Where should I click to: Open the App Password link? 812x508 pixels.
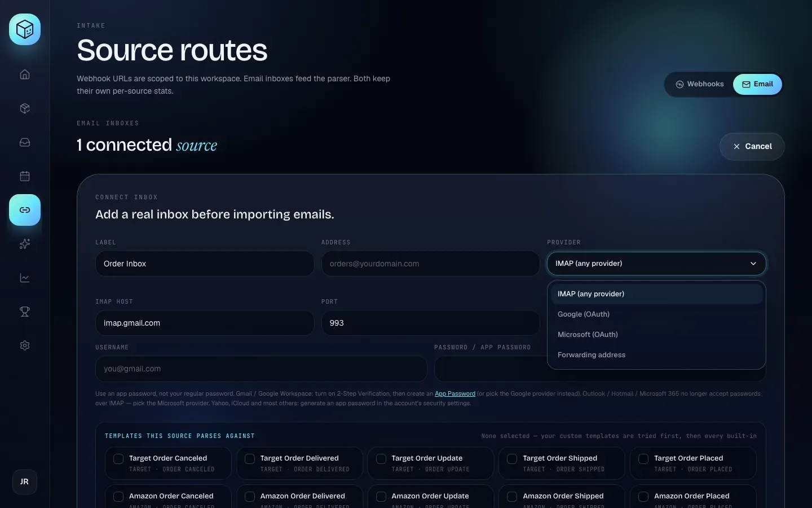[x=455, y=393]
